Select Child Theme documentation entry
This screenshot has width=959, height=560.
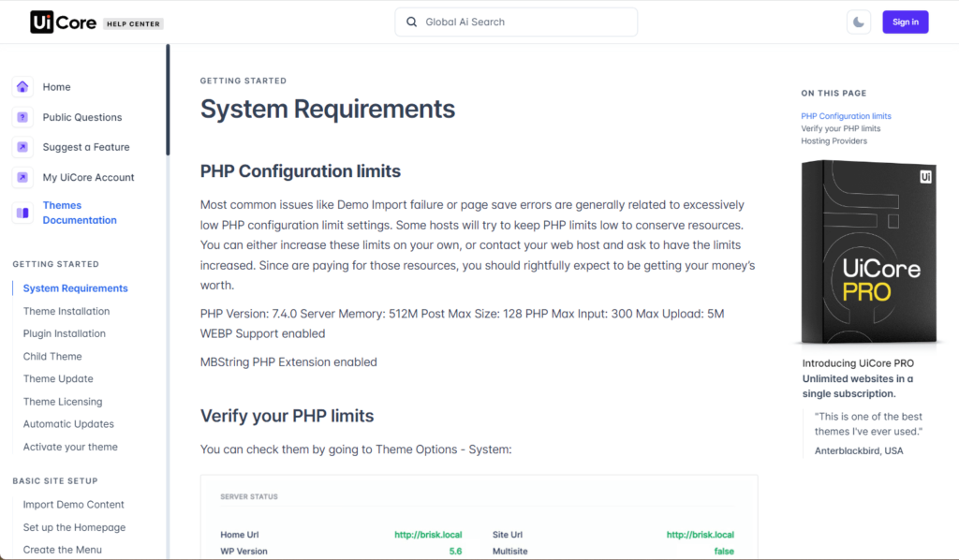click(52, 356)
